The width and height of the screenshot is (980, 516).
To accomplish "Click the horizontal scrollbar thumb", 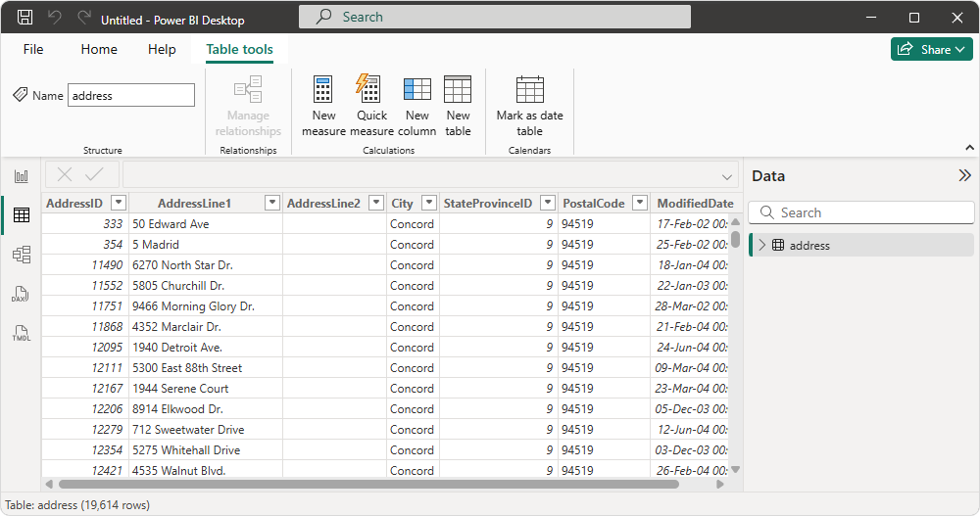I will (x=368, y=484).
